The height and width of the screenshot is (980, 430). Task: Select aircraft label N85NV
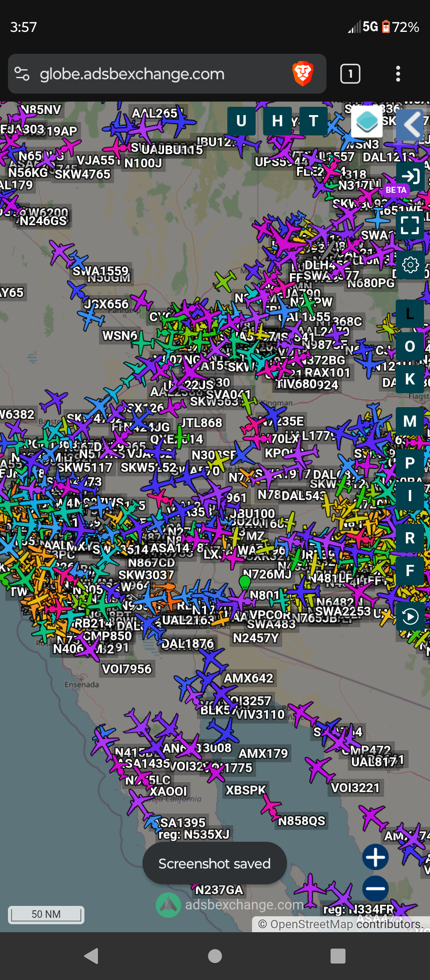[x=41, y=110]
